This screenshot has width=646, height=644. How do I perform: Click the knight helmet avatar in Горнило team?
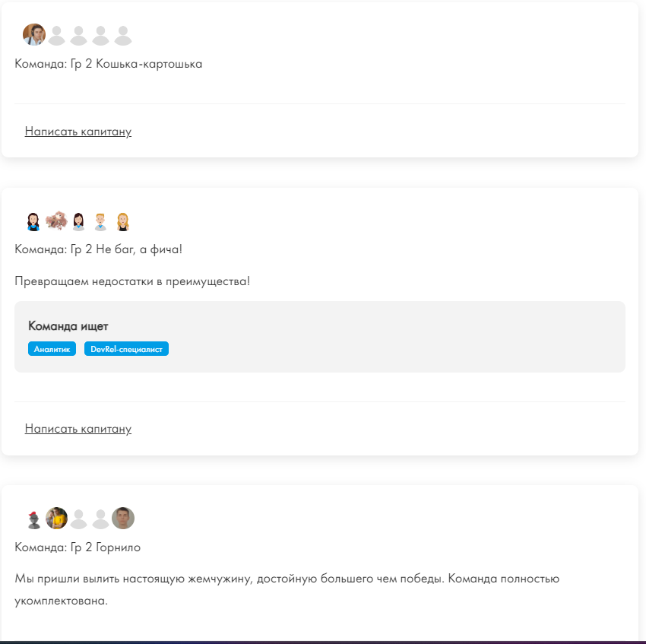33,519
